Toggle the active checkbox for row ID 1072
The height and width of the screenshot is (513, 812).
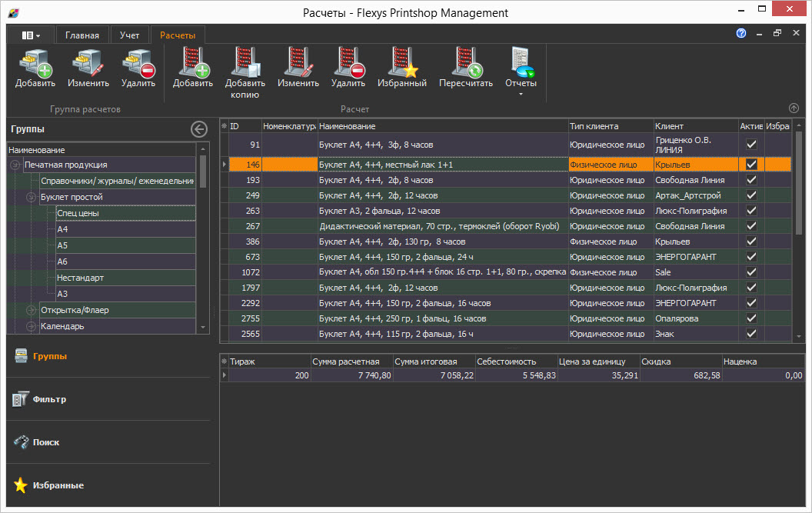(x=751, y=272)
